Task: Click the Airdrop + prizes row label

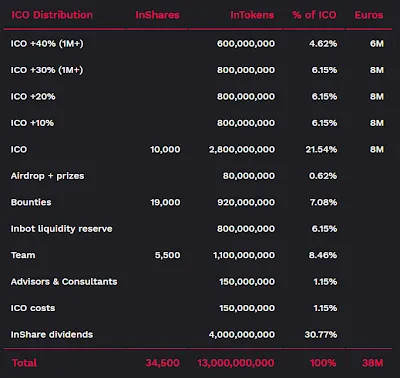Action: point(47,176)
